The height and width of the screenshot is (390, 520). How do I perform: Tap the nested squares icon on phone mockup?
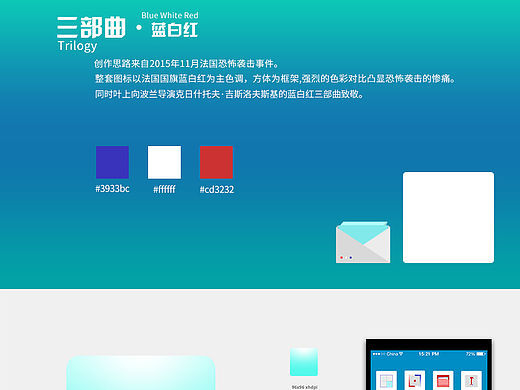415,380
